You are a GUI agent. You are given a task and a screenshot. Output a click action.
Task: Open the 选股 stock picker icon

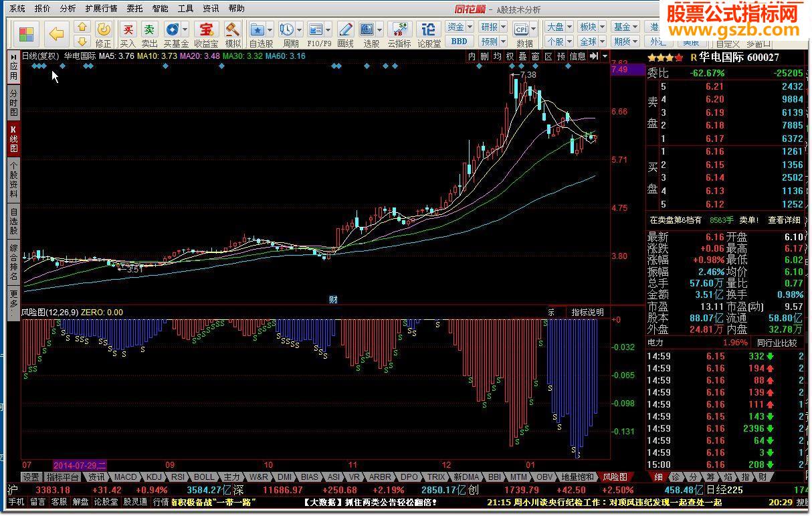(371, 34)
